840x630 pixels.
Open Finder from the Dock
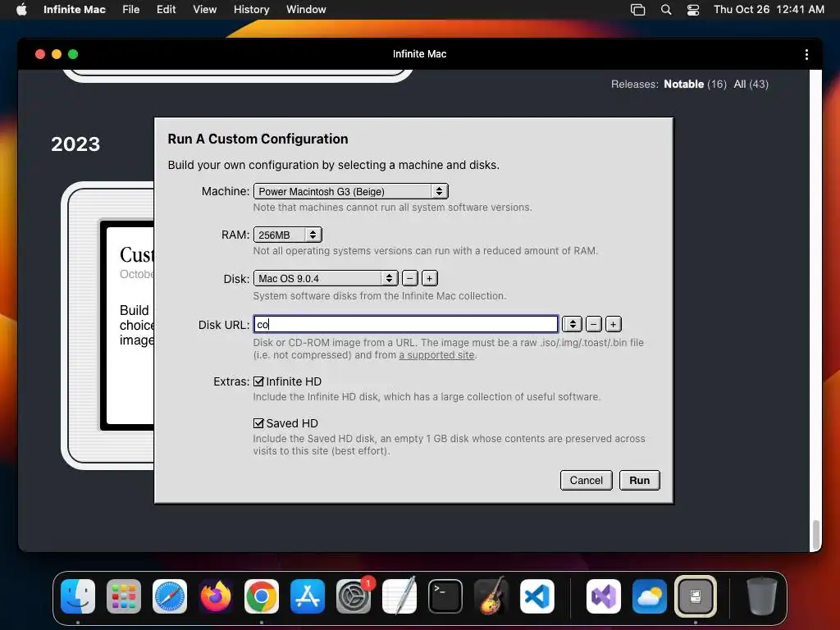pyautogui.click(x=78, y=596)
